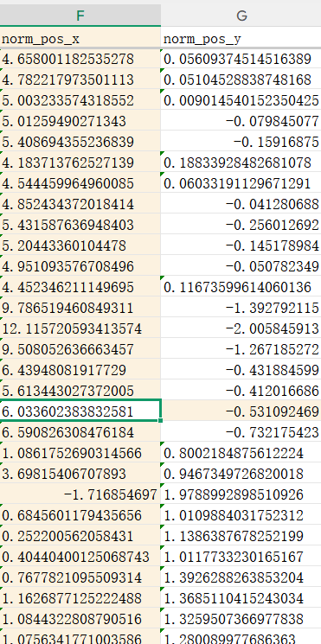This screenshot has width=321, height=644.
Task: Click active cell 6.033602383832581
Action: [80, 411]
